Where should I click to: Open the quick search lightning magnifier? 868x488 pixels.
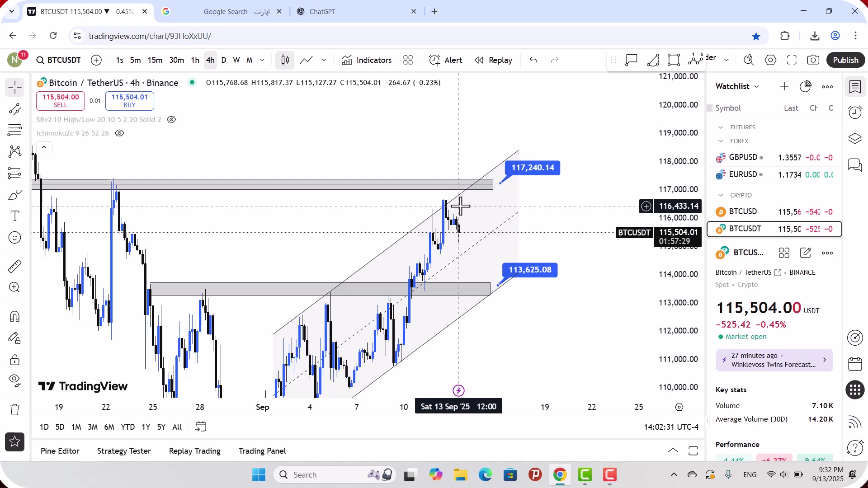pyautogui.click(x=749, y=60)
